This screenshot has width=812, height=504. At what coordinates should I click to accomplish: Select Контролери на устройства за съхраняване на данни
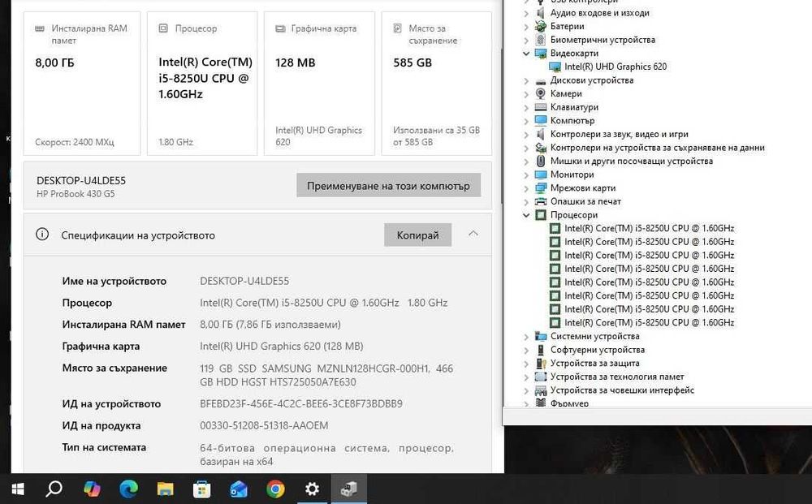click(657, 148)
